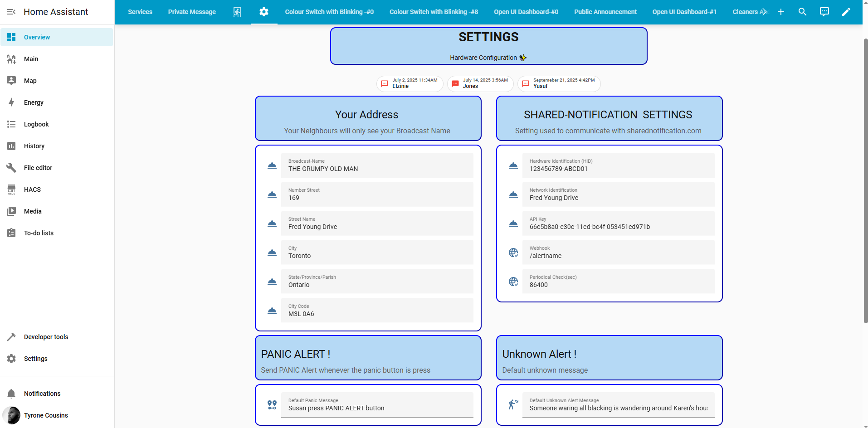Click the search magnifier icon in header
Image resolution: width=868 pixels, height=428 pixels.
click(802, 12)
